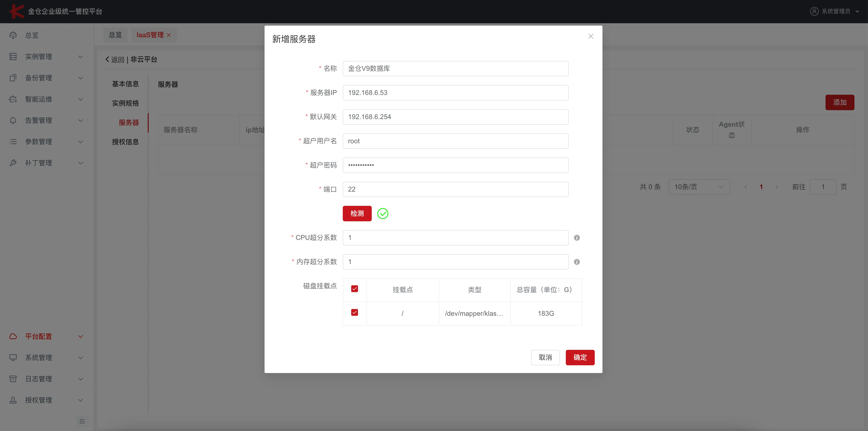
Task: Confirm with the 确定 button
Action: pos(580,358)
